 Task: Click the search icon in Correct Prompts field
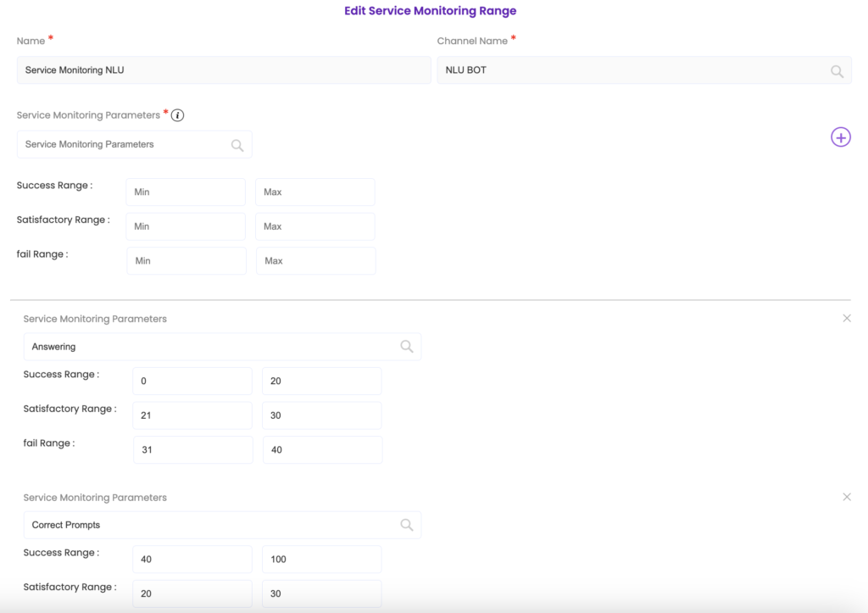click(407, 525)
